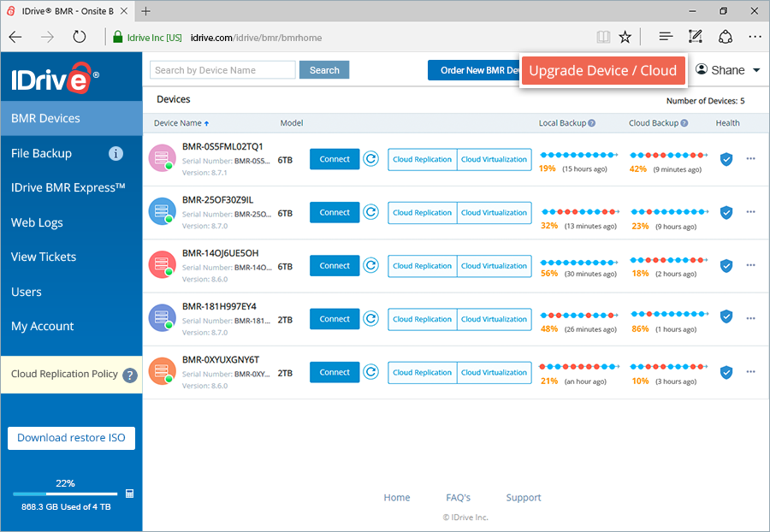Open the browser reading view icon
The width and height of the screenshot is (770, 532).
(x=603, y=37)
